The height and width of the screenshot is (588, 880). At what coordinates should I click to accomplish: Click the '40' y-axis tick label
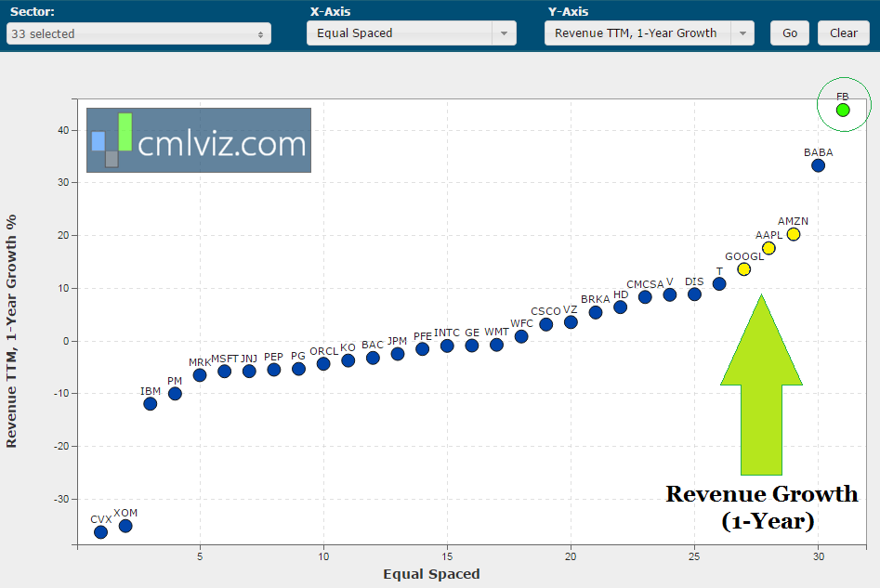pyautogui.click(x=63, y=130)
